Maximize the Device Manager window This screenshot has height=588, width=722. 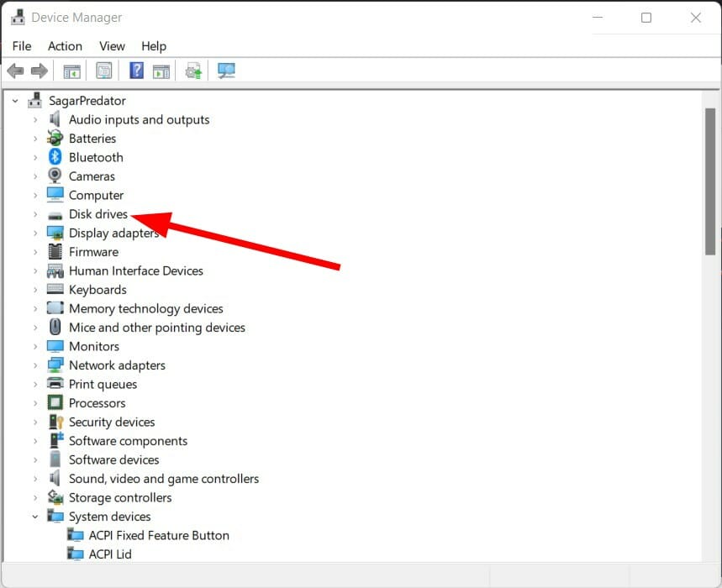click(x=646, y=18)
